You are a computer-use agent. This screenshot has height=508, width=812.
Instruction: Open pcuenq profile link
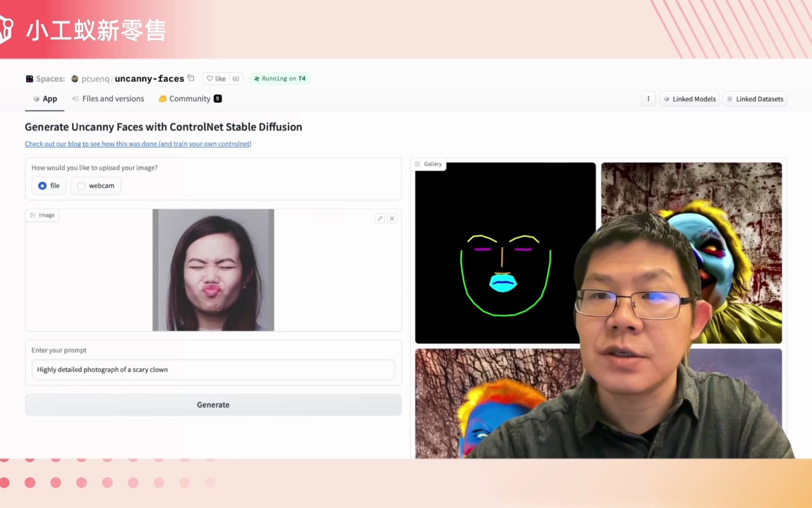(95, 79)
